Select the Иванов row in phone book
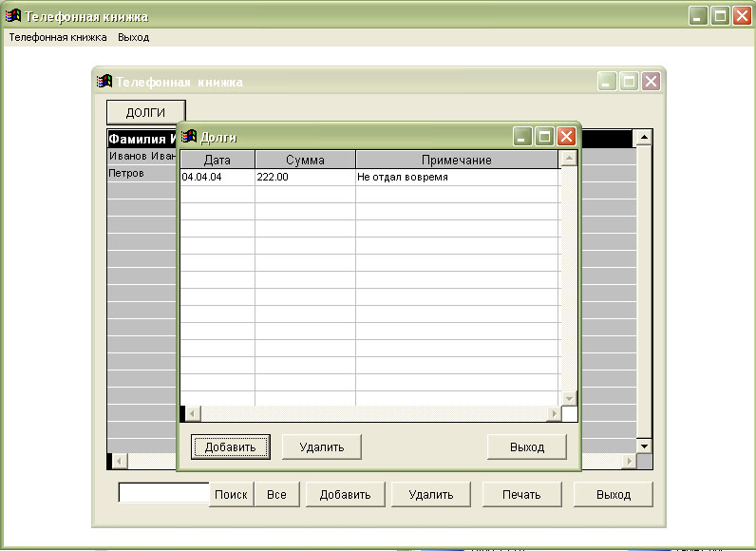 142,156
